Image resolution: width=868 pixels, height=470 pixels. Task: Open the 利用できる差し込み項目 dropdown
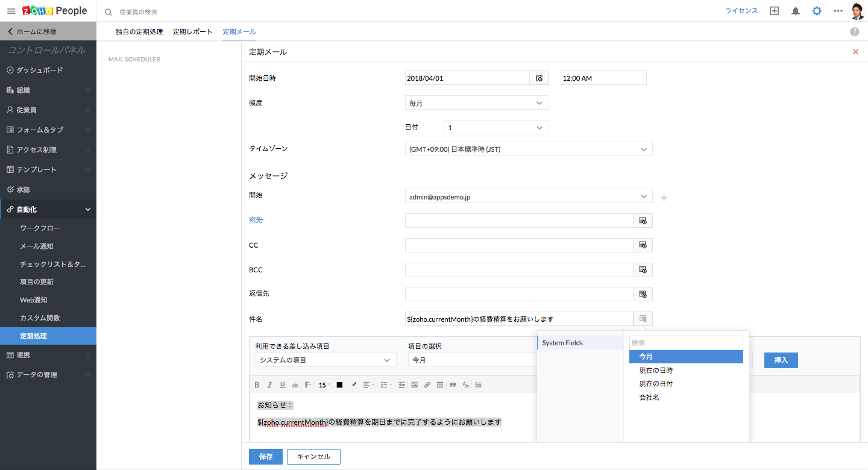pos(325,360)
